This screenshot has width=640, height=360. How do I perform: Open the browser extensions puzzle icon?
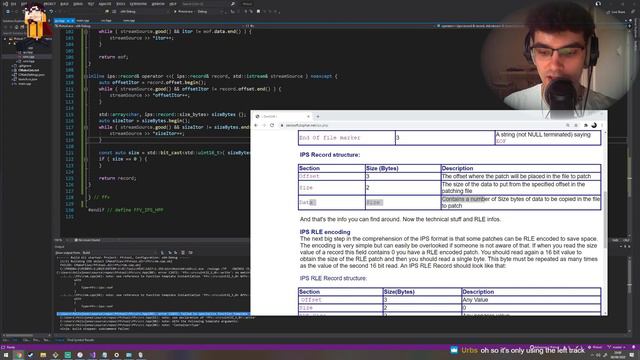click(586, 125)
